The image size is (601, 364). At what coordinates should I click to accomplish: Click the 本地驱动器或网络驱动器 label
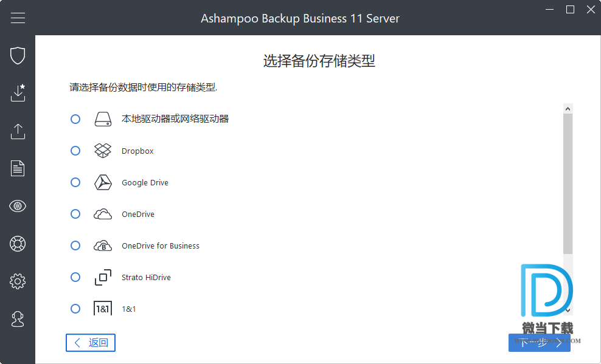175,119
